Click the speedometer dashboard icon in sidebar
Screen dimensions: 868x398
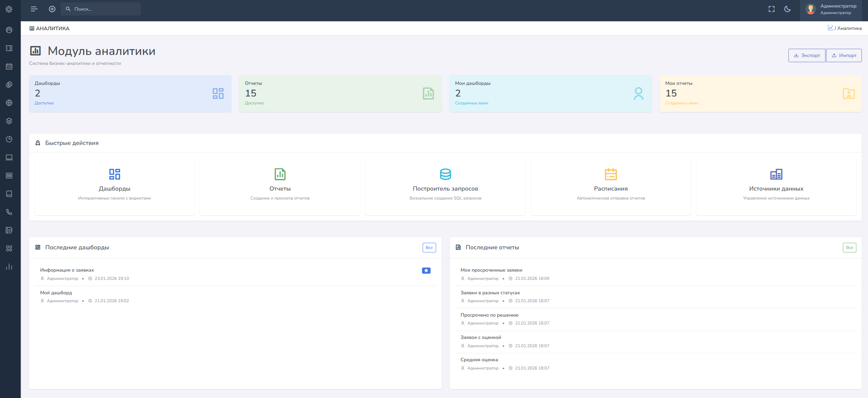tap(9, 30)
